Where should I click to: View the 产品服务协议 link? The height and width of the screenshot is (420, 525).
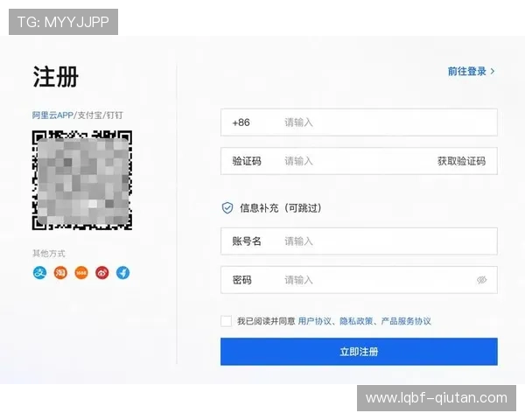pyautogui.click(x=405, y=321)
